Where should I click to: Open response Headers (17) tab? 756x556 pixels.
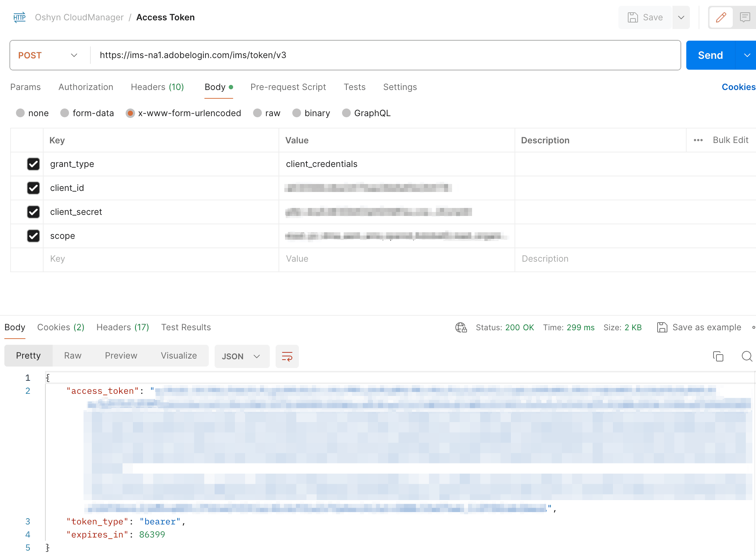point(123,327)
